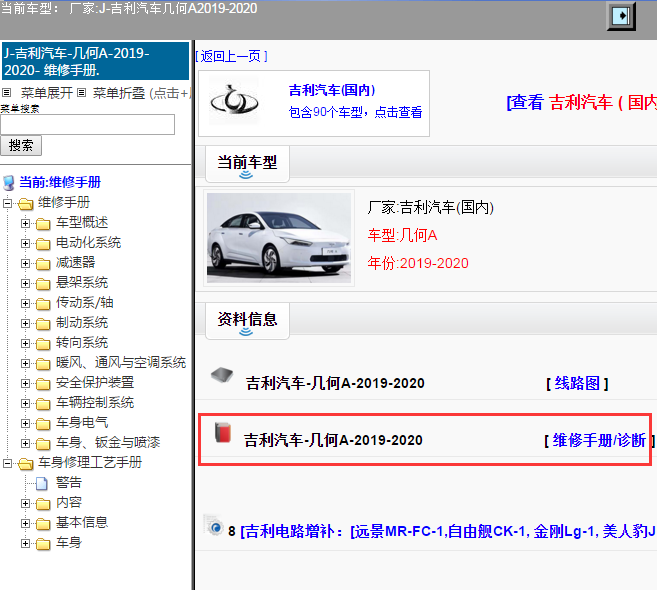Click the 减速器 folder icon

[x=43, y=264]
